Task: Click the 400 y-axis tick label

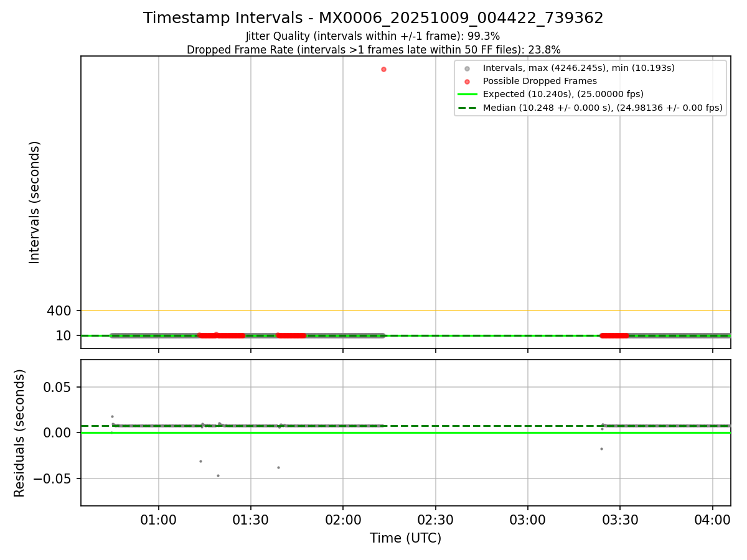Action: [59, 310]
